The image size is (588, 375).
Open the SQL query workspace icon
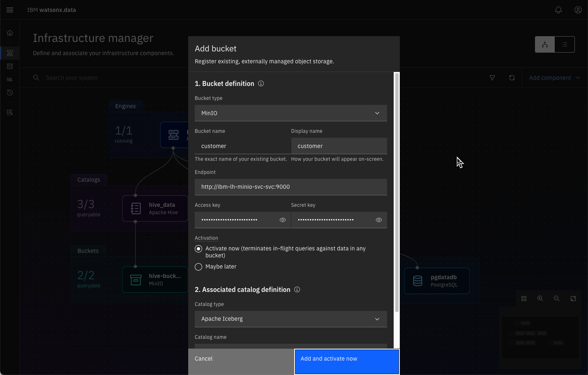coord(10,79)
